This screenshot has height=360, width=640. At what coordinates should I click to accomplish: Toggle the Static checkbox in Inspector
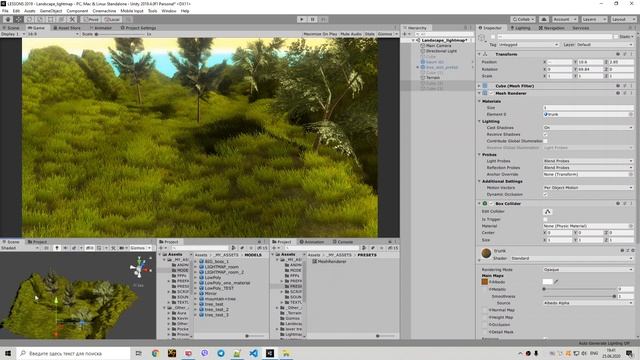(616, 36)
